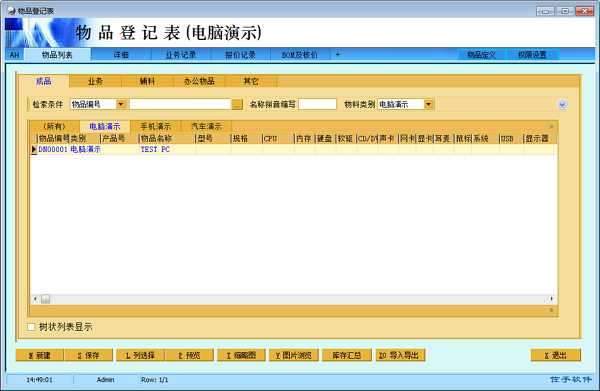Click the double-chevron expand icon at filter row

562,104
